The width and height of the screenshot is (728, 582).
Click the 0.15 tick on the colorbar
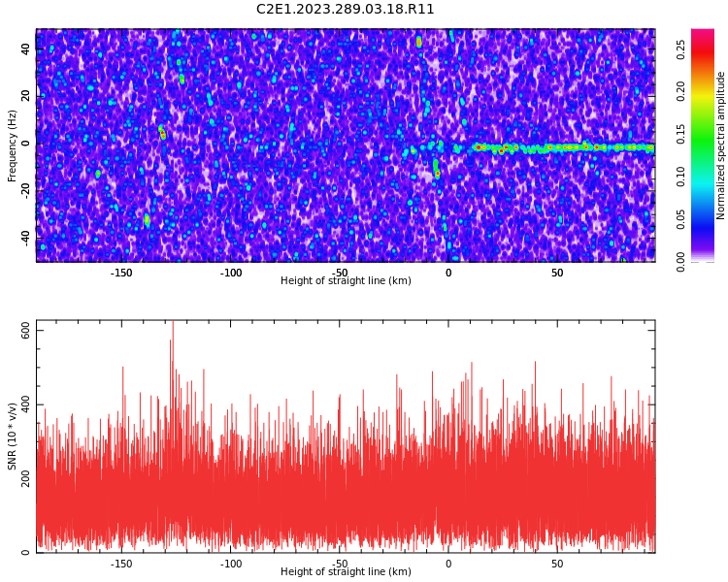pos(680,134)
